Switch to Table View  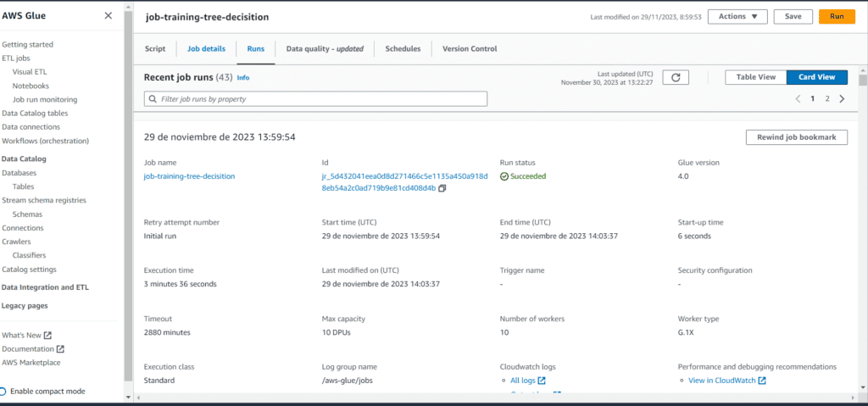[x=755, y=77]
